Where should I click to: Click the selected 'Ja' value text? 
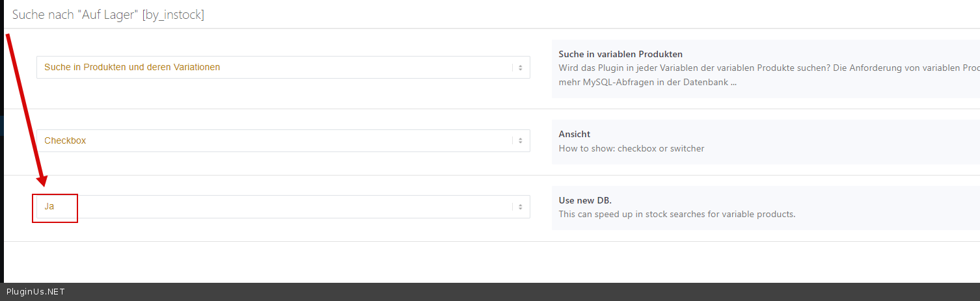click(x=49, y=207)
